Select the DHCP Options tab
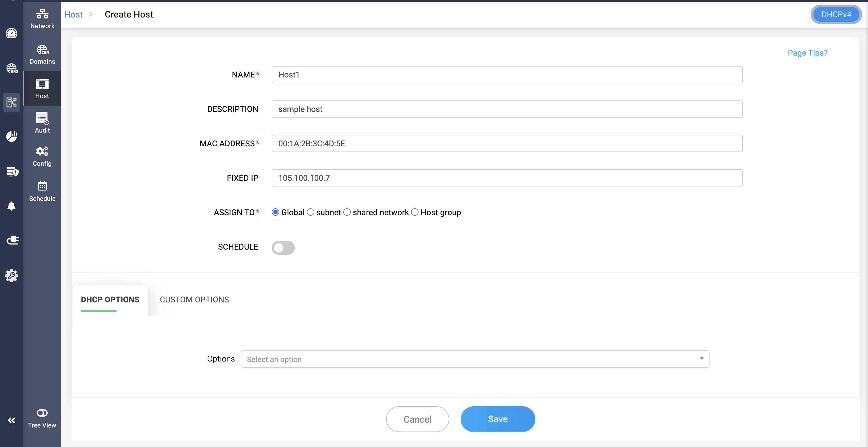868x447 pixels. click(x=110, y=300)
